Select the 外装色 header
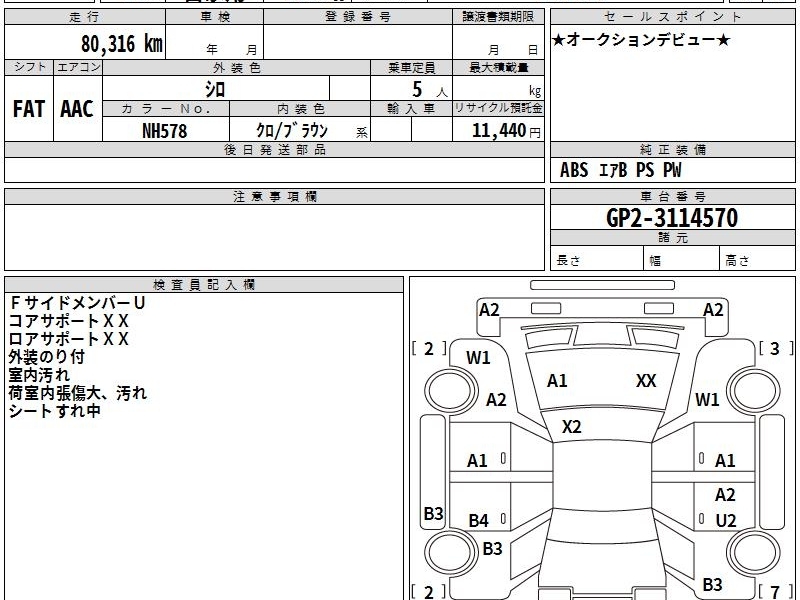 click(237, 67)
